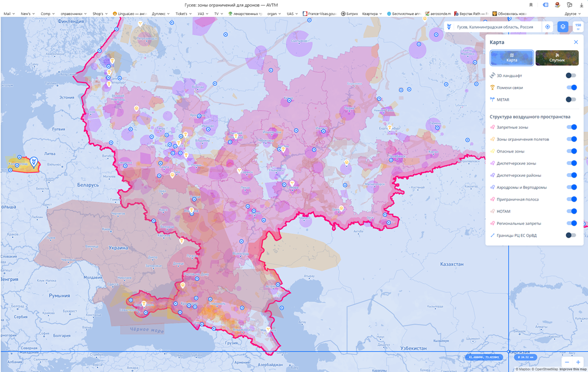This screenshot has height=372, width=588.
Task: Click the Зоны ограничения полетов orange legend icon
Action: pos(492,139)
